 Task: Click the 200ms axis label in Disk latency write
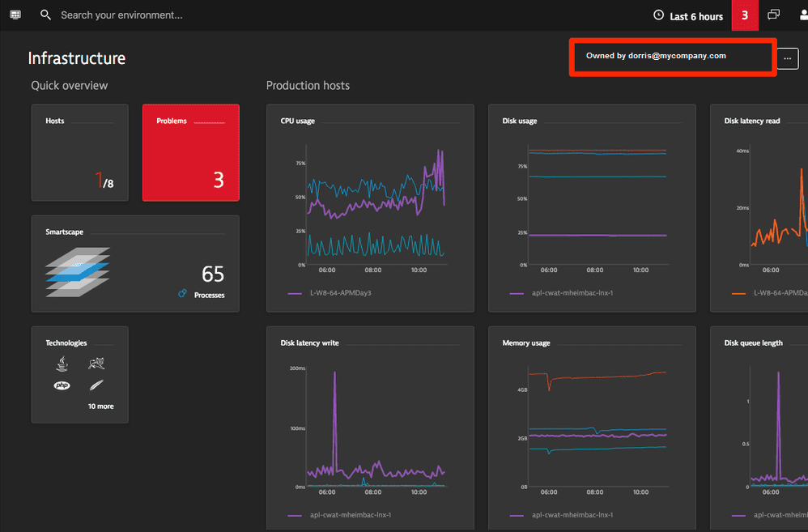coord(297,368)
